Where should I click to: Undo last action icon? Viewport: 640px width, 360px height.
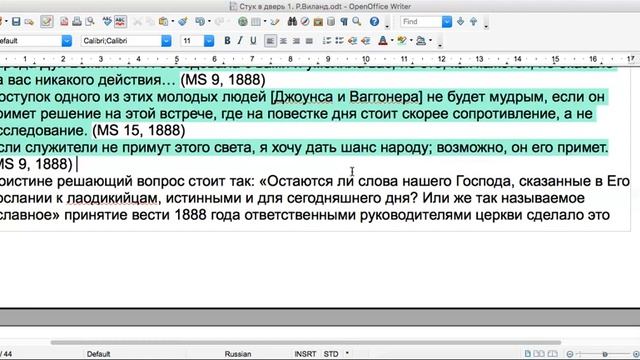point(200,22)
